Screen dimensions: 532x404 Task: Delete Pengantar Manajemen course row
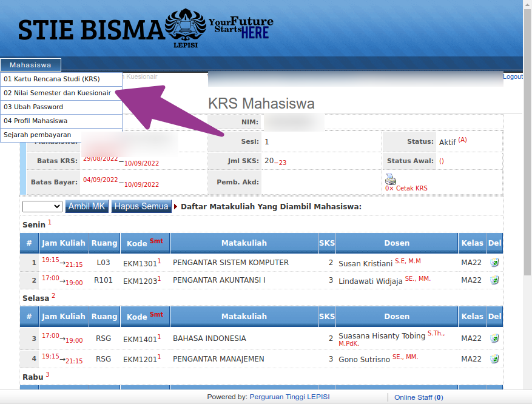click(494, 359)
